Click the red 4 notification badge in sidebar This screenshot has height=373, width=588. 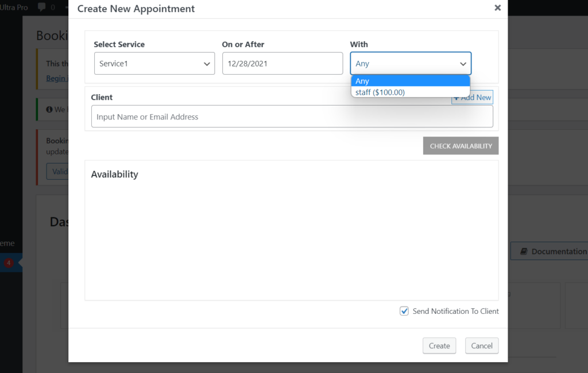(x=9, y=263)
